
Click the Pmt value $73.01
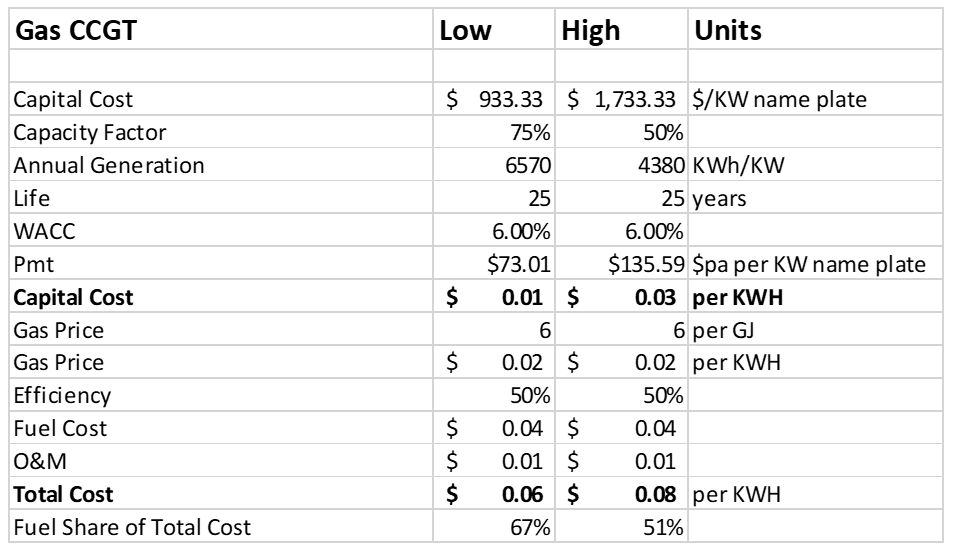point(516,264)
